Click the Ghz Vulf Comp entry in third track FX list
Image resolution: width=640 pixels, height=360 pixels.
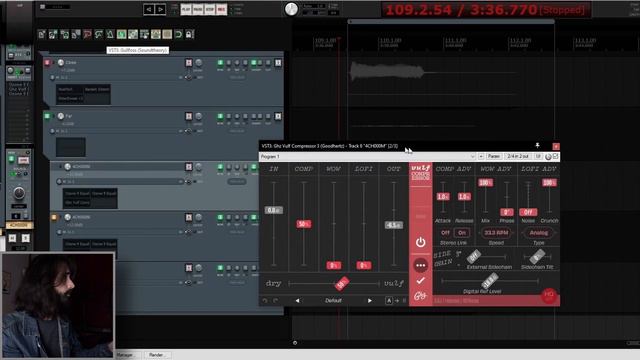77,202
